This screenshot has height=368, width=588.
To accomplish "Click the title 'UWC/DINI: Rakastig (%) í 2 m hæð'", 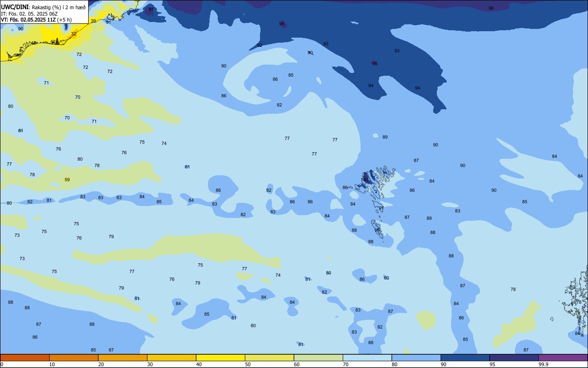I will 43,7.
